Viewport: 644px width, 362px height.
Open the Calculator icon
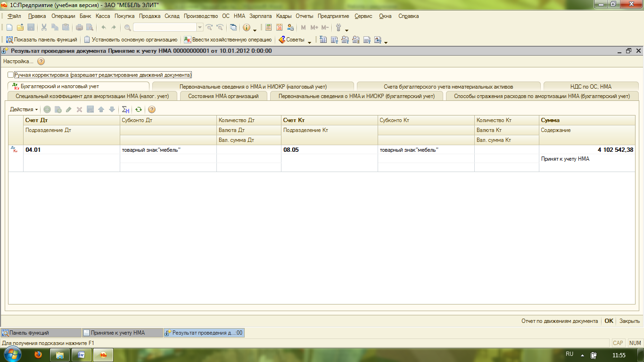[x=268, y=28]
